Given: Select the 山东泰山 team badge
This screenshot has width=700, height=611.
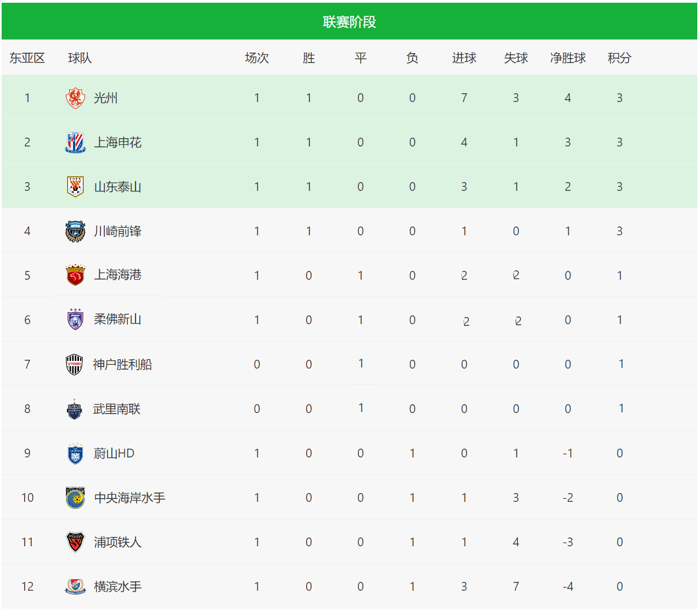Looking at the screenshot, I should pyautogui.click(x=75, y=187).
